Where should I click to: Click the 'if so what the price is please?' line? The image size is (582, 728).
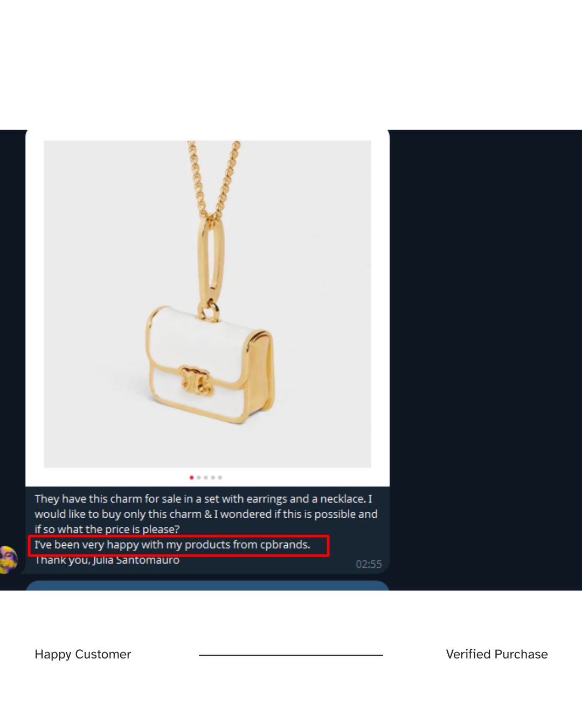coord(107,529)
